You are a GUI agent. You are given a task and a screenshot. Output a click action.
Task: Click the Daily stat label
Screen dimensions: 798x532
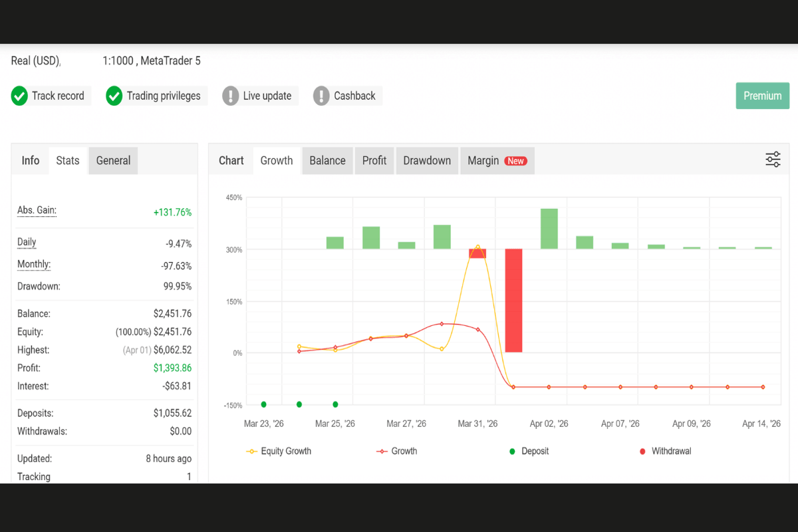[27, 242]
